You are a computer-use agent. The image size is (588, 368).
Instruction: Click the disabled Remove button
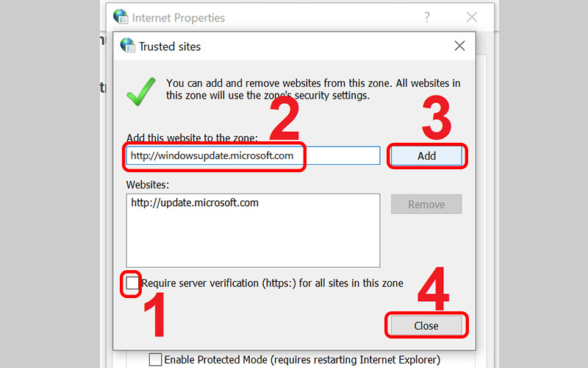coord(426,205)
